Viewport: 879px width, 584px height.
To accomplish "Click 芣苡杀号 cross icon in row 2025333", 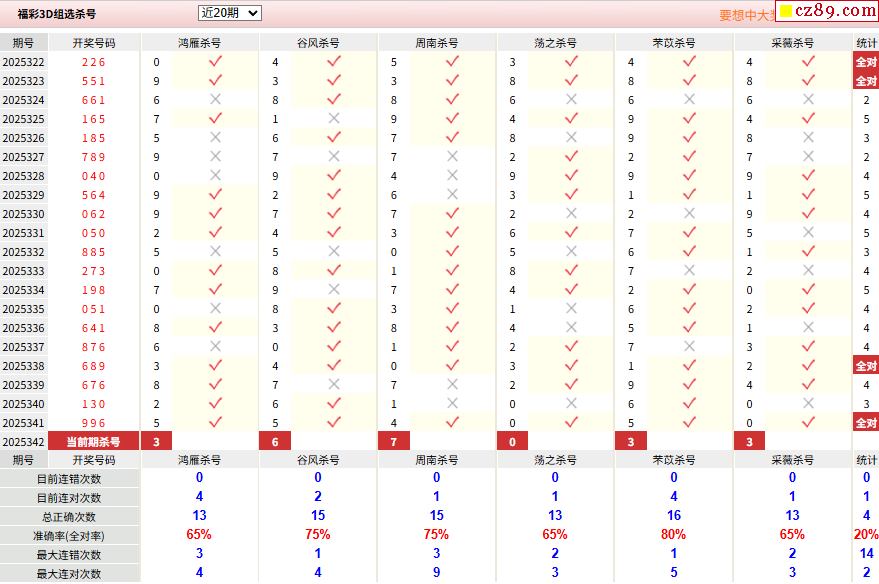I will point(689,271).
